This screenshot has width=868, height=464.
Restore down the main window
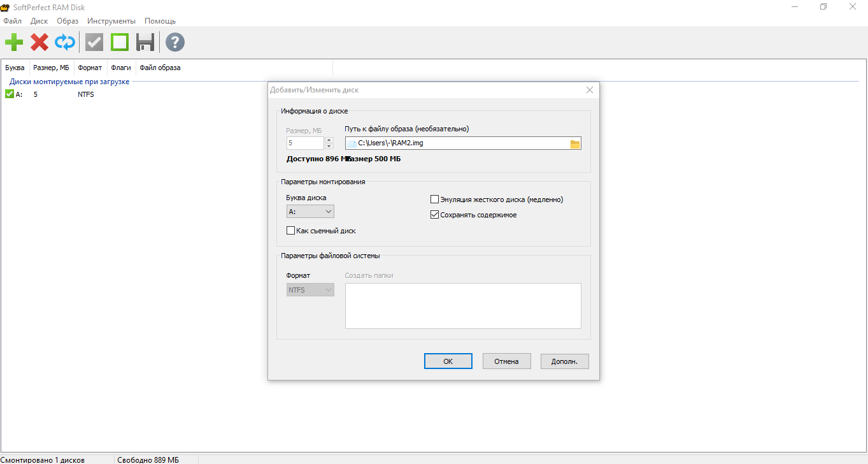pos(823,6)
